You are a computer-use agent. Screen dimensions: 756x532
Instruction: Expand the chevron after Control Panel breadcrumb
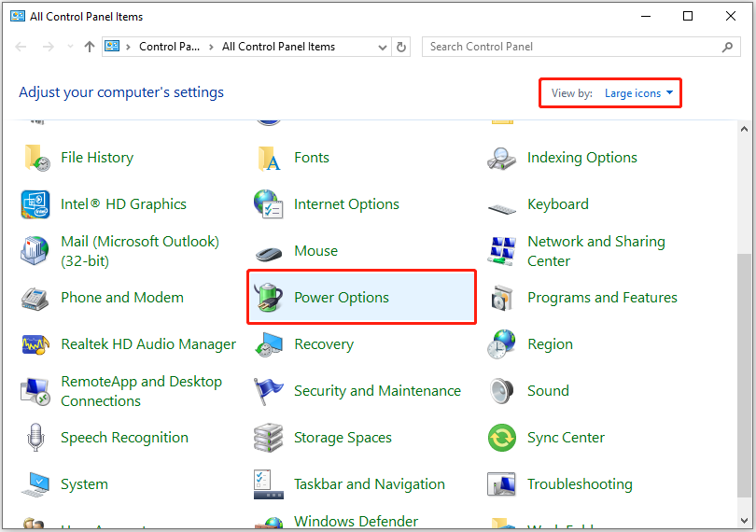(211, 47)
